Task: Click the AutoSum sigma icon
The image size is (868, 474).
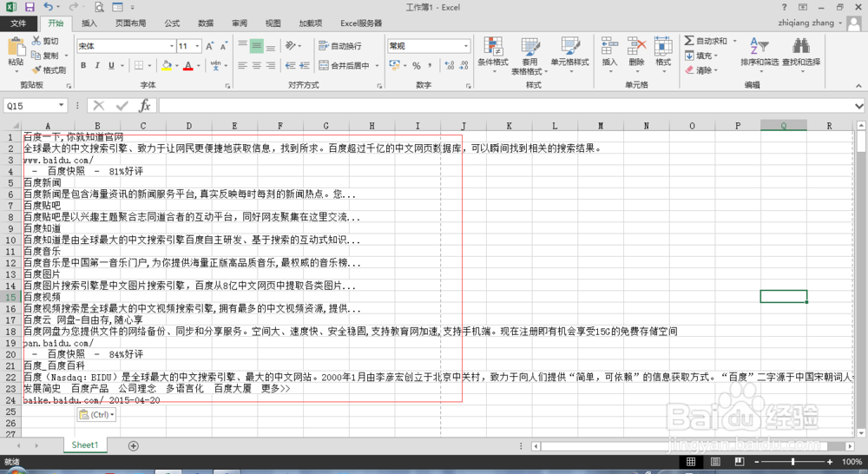Action: click(689, 41)
